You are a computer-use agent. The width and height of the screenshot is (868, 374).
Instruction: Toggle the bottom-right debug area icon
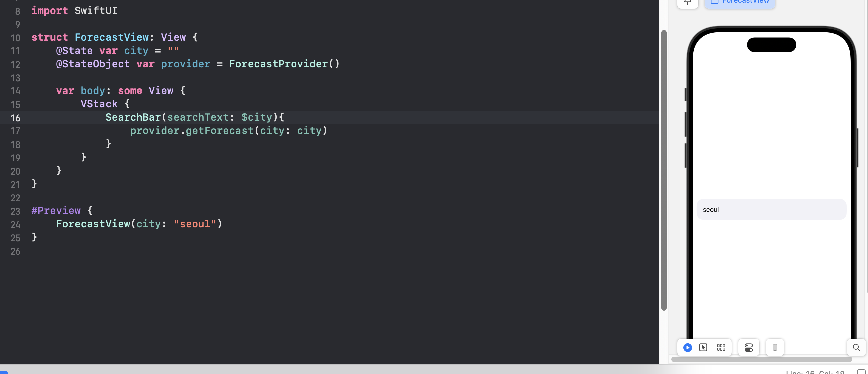[861, 372]
